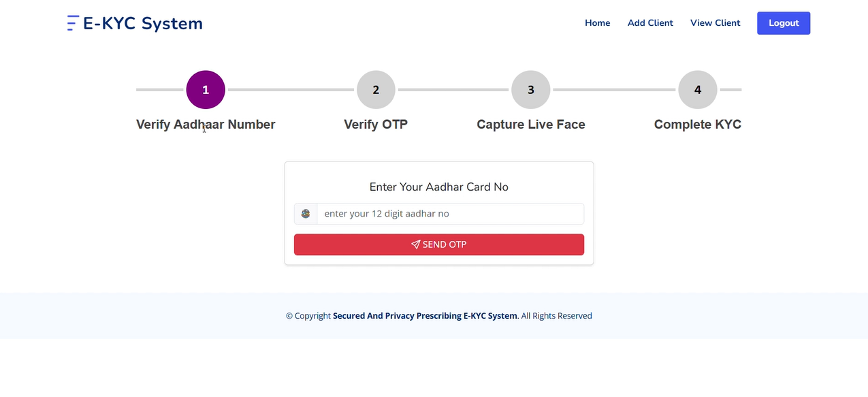Select the step 2 circle
This screenshot has height=397, width=868.
point(376,90)
